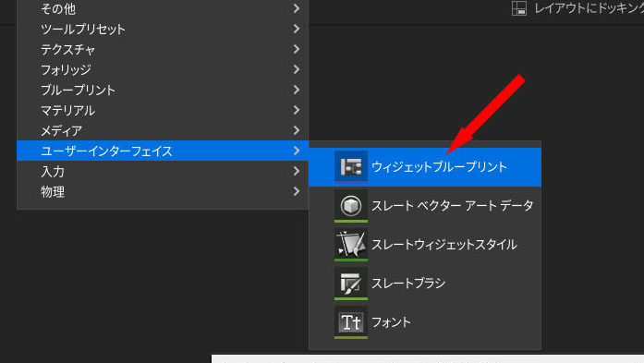The image size is (644, 363).
Task: Click the スレートウィジェットスタイル icon
Action: pyautogui.click(x=351, y=245)
